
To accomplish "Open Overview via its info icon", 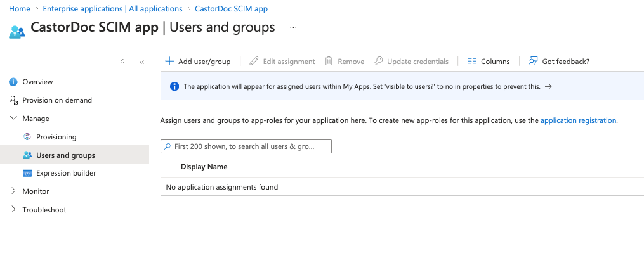I will 13,82.
